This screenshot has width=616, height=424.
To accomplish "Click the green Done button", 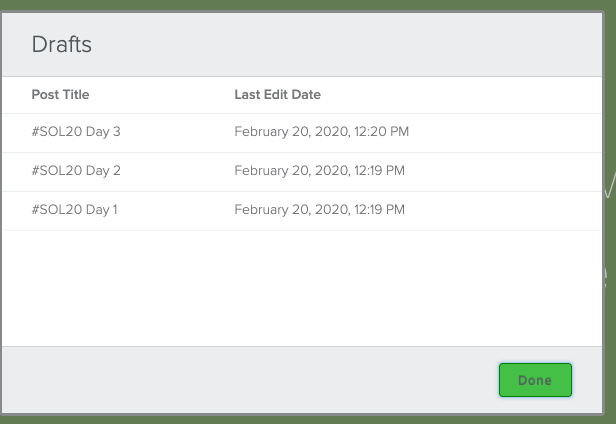I will tap(535, 381).
